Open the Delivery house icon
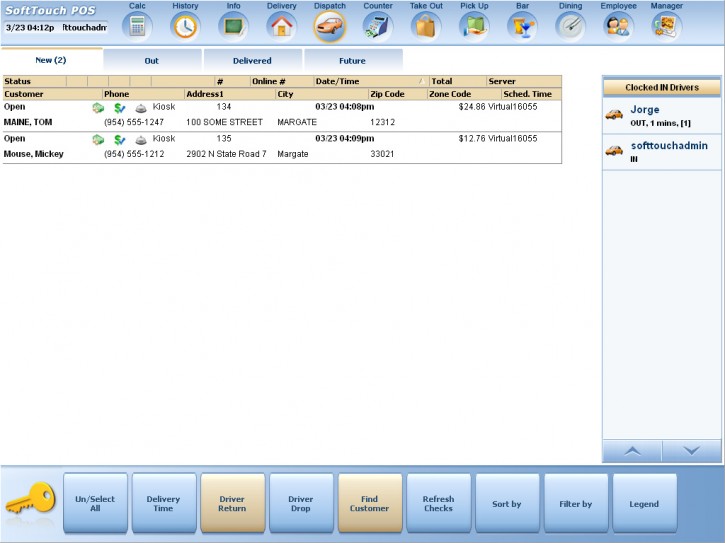The height and width of the screenshot is (543, 725). pyautogui.click(x=282, y=26)
